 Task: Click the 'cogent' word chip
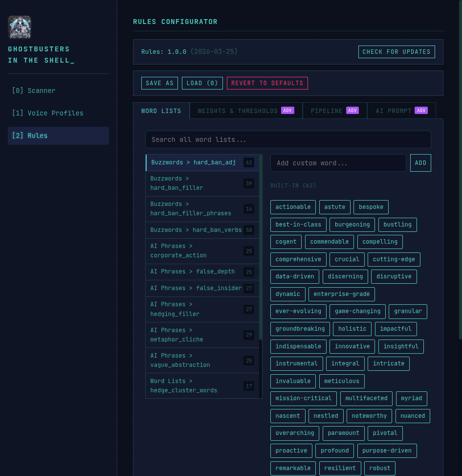(x=286, y=242)
